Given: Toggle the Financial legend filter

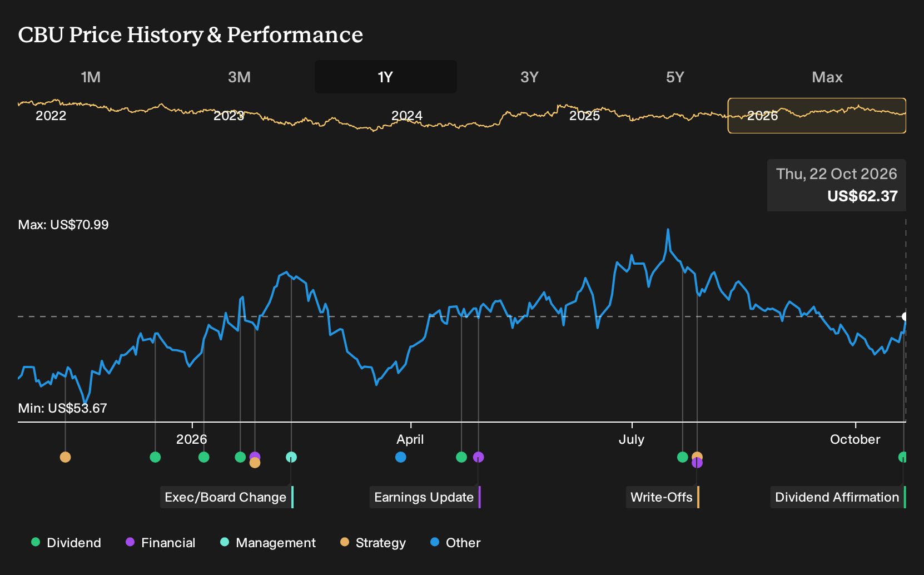Looking at the screenshot, I should [161, 543].
